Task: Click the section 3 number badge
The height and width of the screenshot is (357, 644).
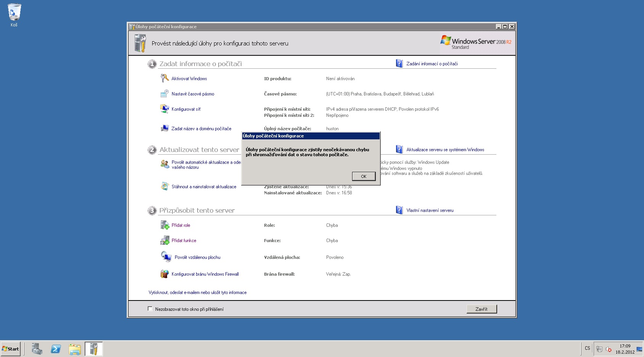Action: click(152, 210)
